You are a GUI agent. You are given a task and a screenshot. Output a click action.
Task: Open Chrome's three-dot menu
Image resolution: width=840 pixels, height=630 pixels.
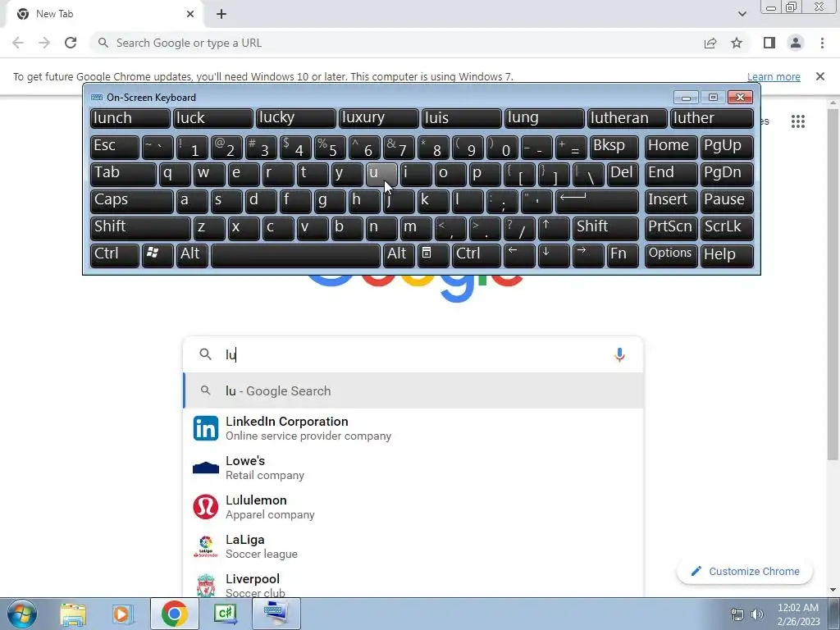[822, 43]
